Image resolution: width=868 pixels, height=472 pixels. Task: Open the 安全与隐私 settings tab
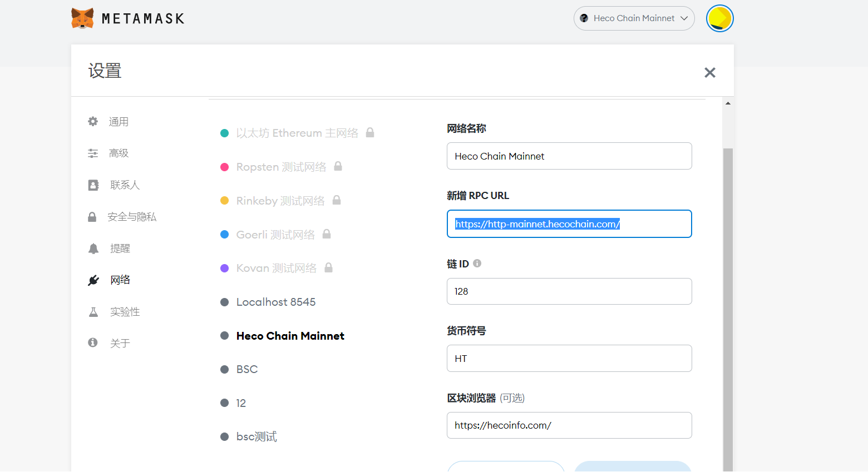132,217
